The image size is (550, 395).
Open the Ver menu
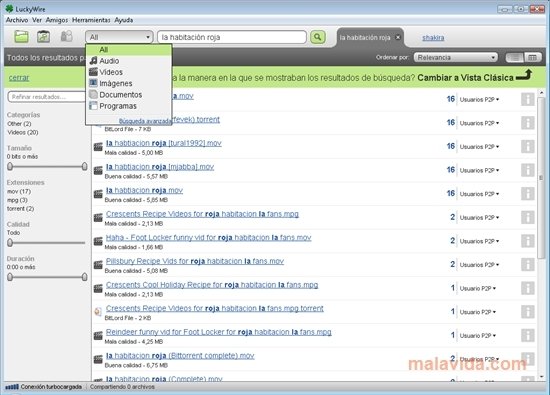(37, 20)
